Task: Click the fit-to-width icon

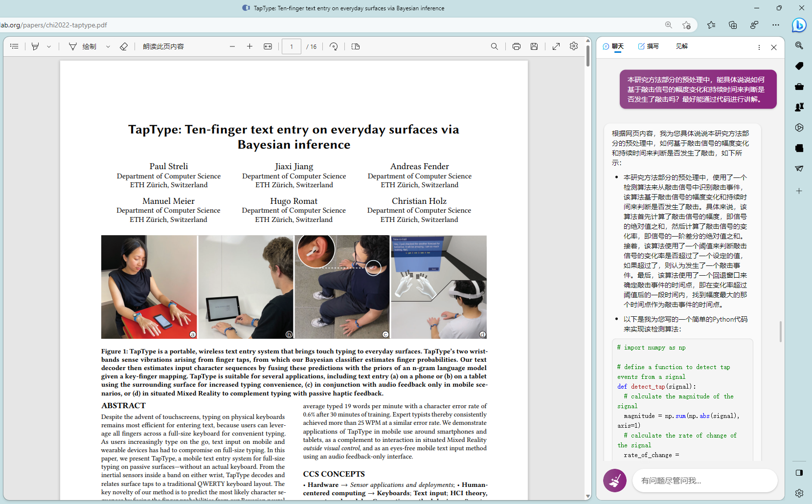Action: pyautogui.click(x=268, y=46)
